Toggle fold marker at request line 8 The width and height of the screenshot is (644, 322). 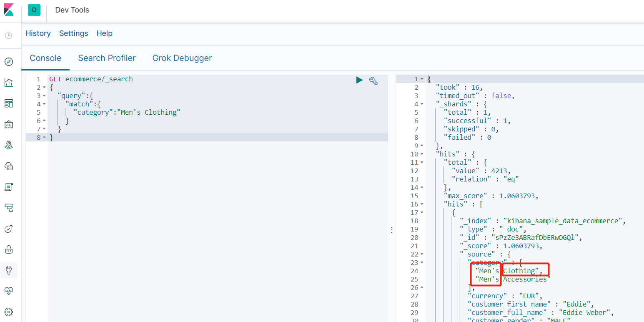[x=44, y=137]
